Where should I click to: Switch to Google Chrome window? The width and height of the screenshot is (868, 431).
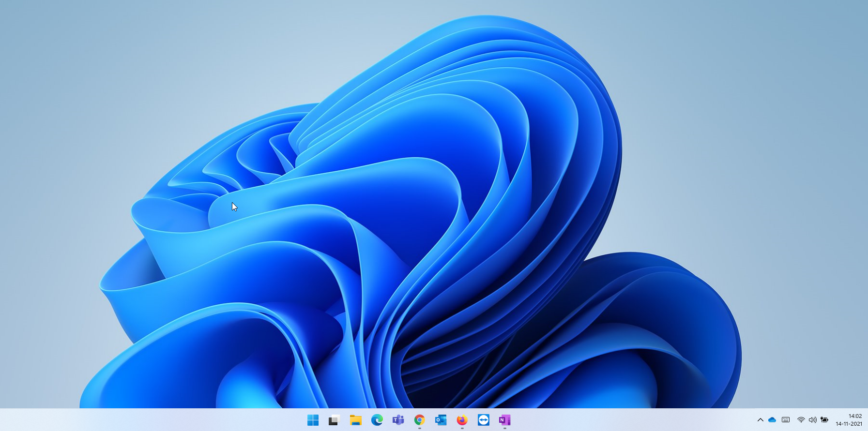tap(420, 420)
